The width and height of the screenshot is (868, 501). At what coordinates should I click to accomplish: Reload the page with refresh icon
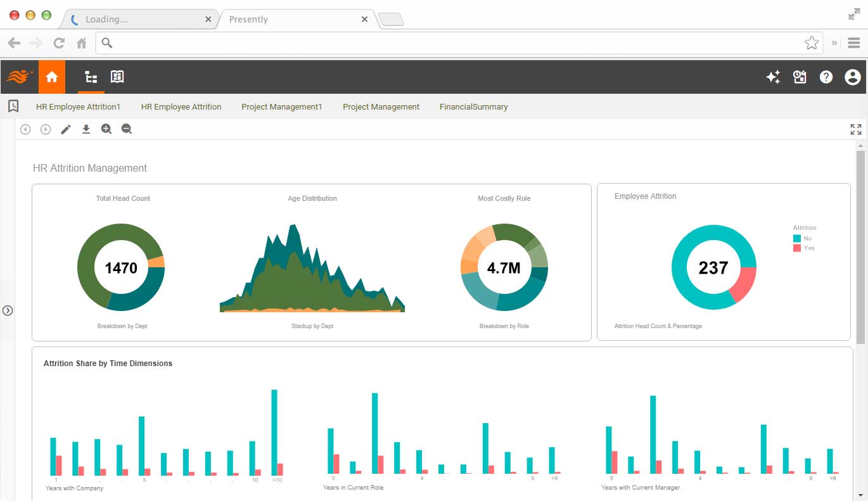pyautogui.click(x=59, y=43)
